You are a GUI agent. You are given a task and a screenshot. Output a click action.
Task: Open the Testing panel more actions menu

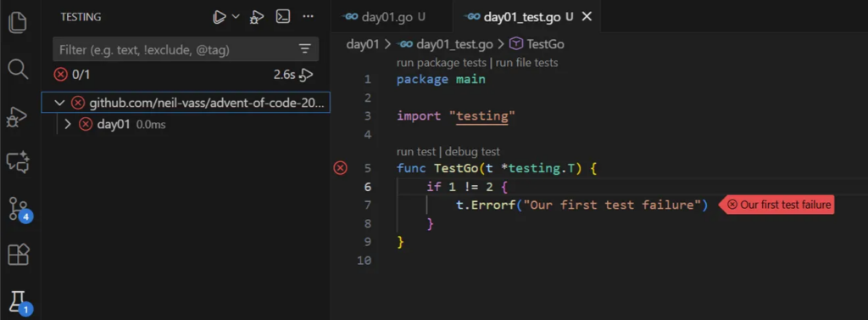309,17
